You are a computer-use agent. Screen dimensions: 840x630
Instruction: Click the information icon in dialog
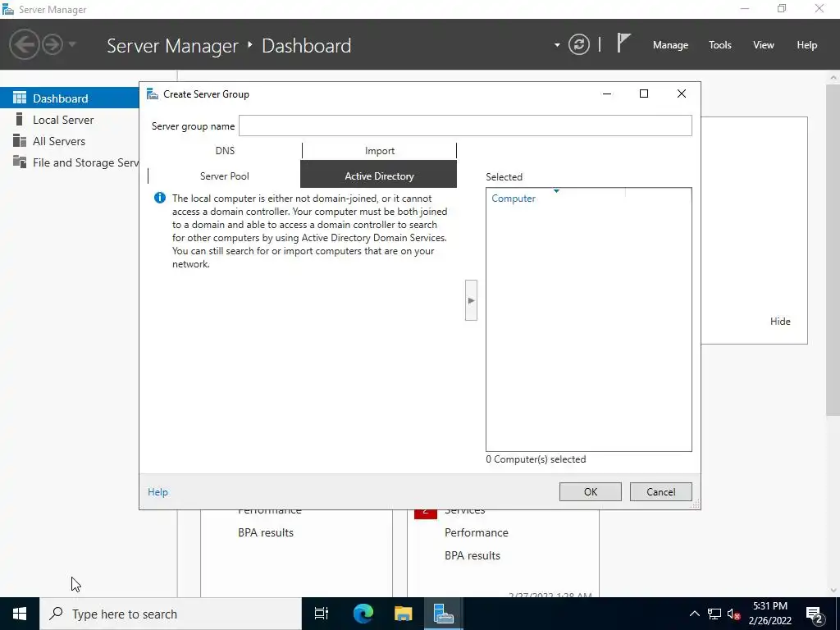(160, 198)
